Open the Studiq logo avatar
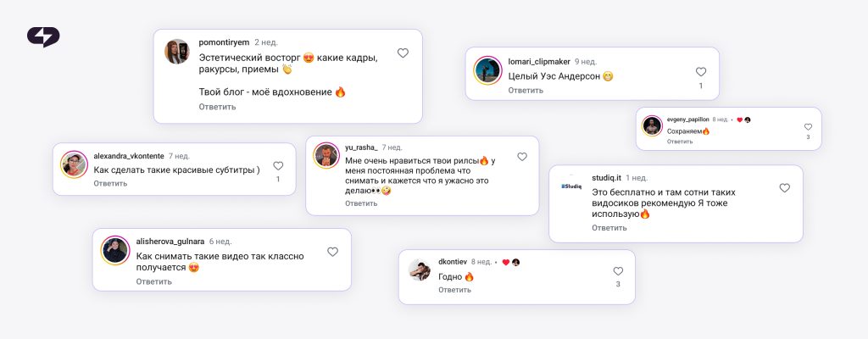Screen dimensions: 868x339 pyautogui.click(x=570, y=186)
